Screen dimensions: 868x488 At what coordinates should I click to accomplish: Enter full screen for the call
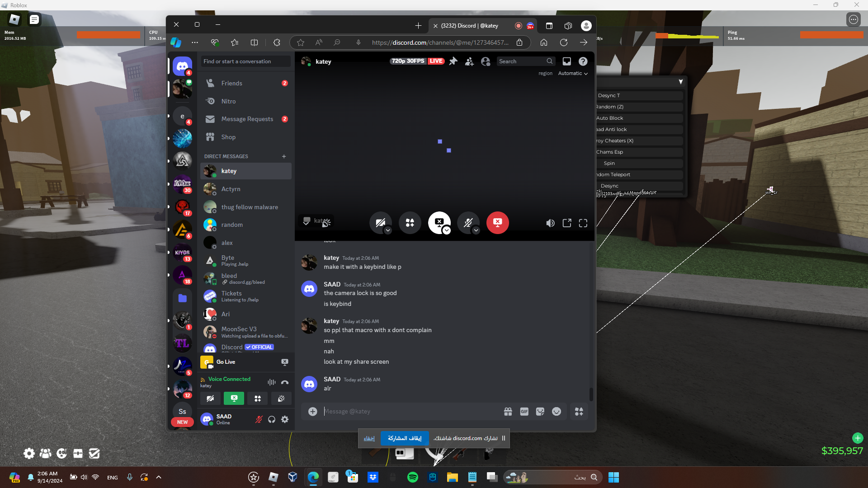click(x=583, y=223)
